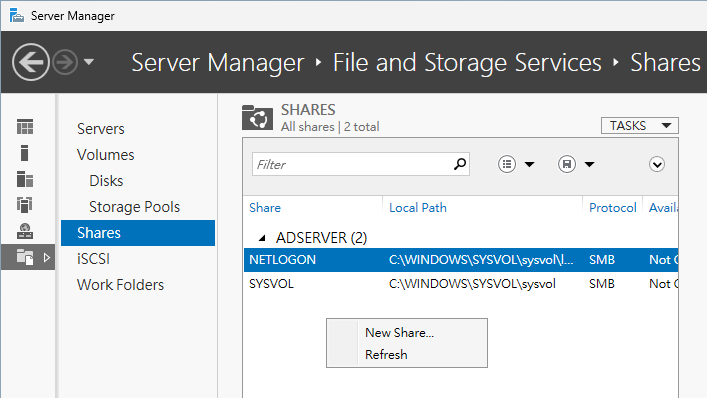Open the All Servers sidebar icon

tap(25, 179)
